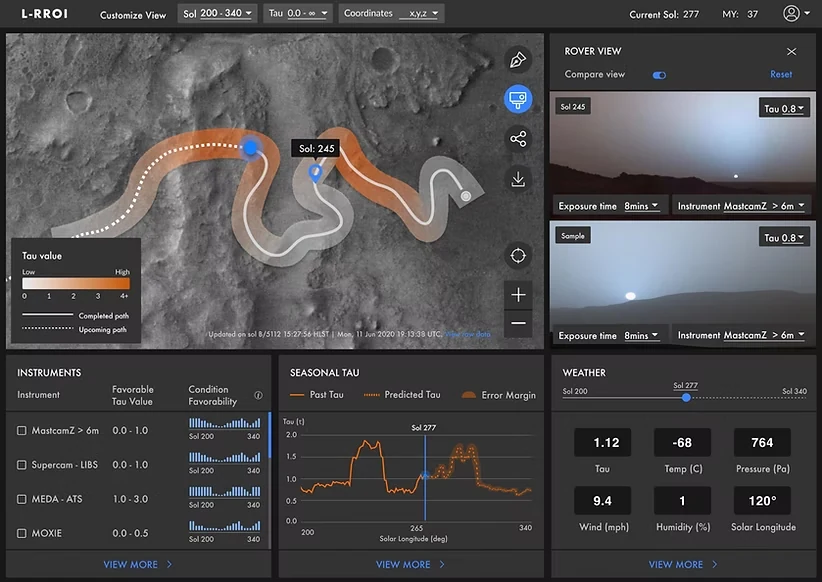This screenshot has width=822, height=582.
Task: Check the MastcamZ > 6m instrument checkbox
Action: pos(21,430)
